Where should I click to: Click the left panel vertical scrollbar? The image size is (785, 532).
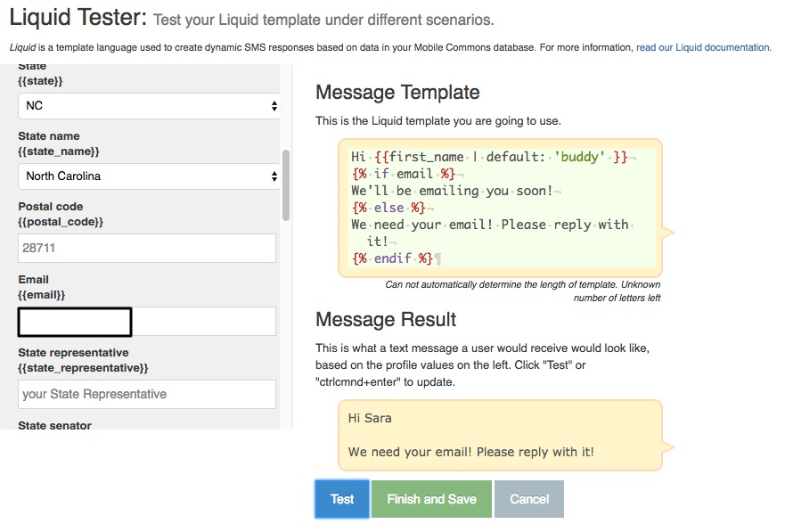[x=286, y=185]
